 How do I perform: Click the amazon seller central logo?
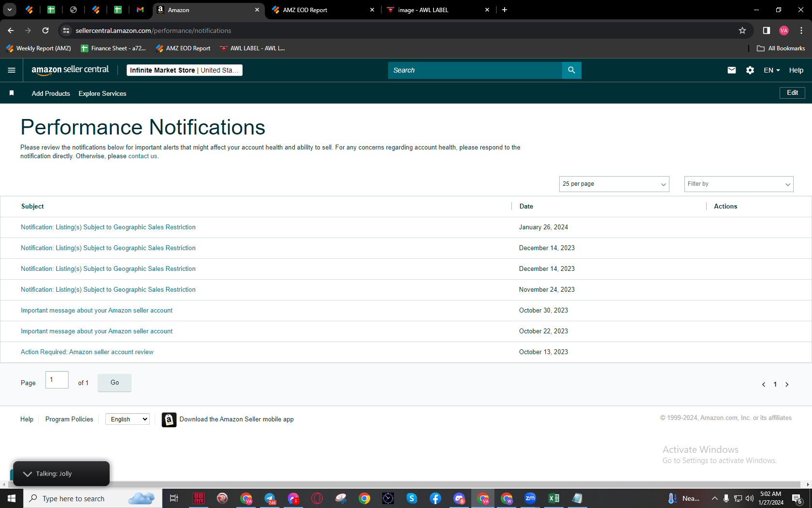70,70
